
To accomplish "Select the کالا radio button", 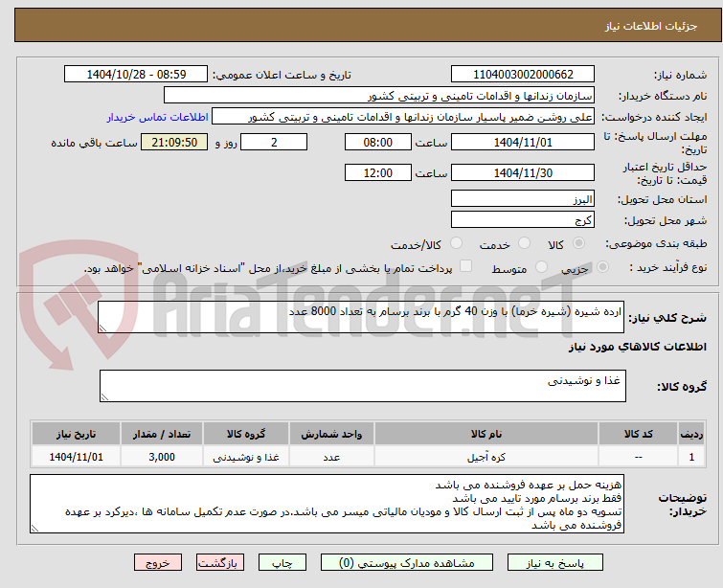I will click(578, 243).
